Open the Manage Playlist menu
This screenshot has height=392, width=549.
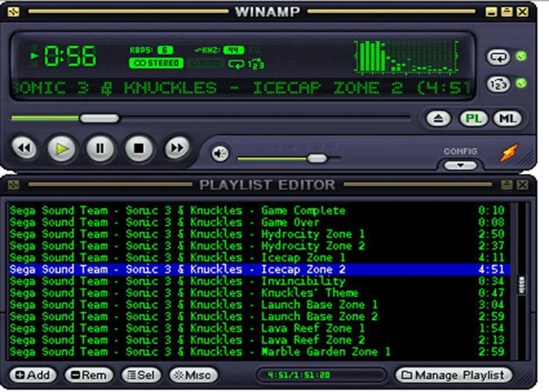click(x=453, y=375)
